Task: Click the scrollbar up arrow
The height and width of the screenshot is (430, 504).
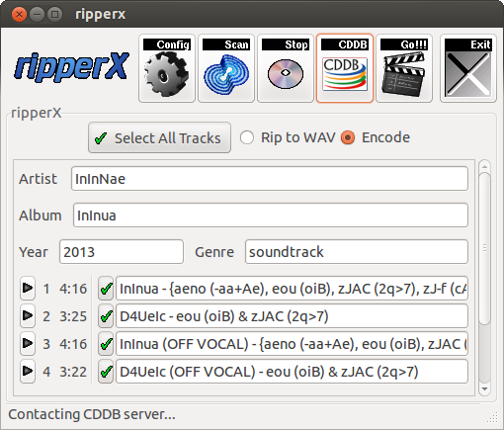Action: (x=484, y=166)
